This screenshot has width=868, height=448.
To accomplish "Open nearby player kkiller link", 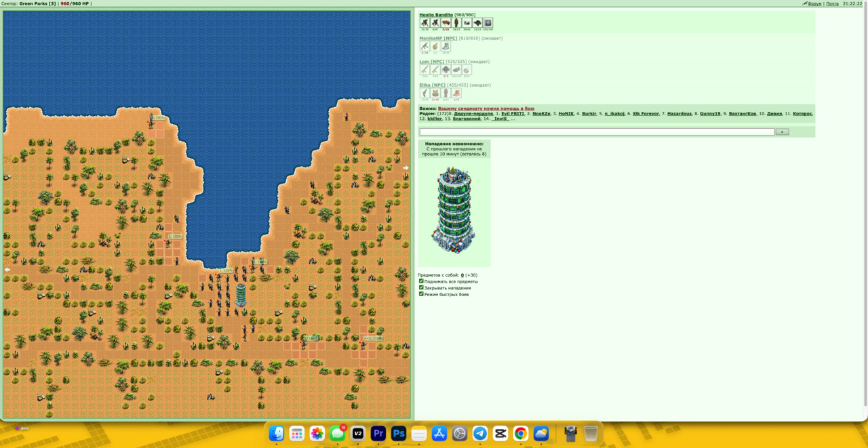I will 435,119.
